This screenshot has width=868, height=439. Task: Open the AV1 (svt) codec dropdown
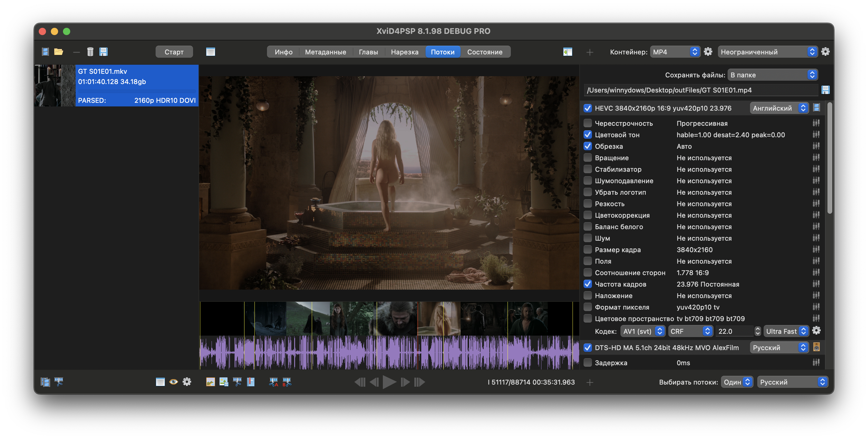click(x=643, y=331)
